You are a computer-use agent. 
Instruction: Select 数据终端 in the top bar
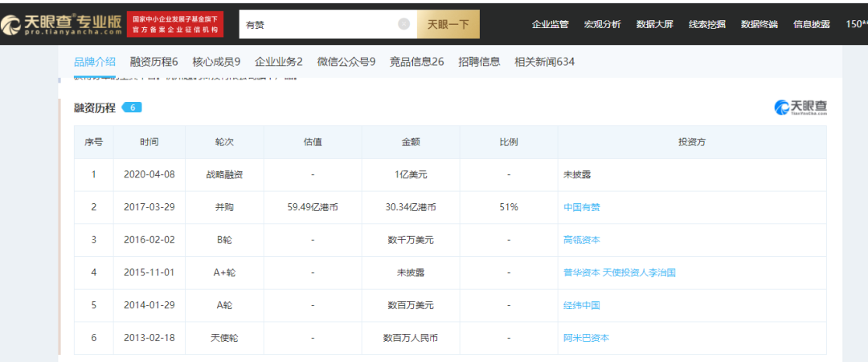point(759,24)
